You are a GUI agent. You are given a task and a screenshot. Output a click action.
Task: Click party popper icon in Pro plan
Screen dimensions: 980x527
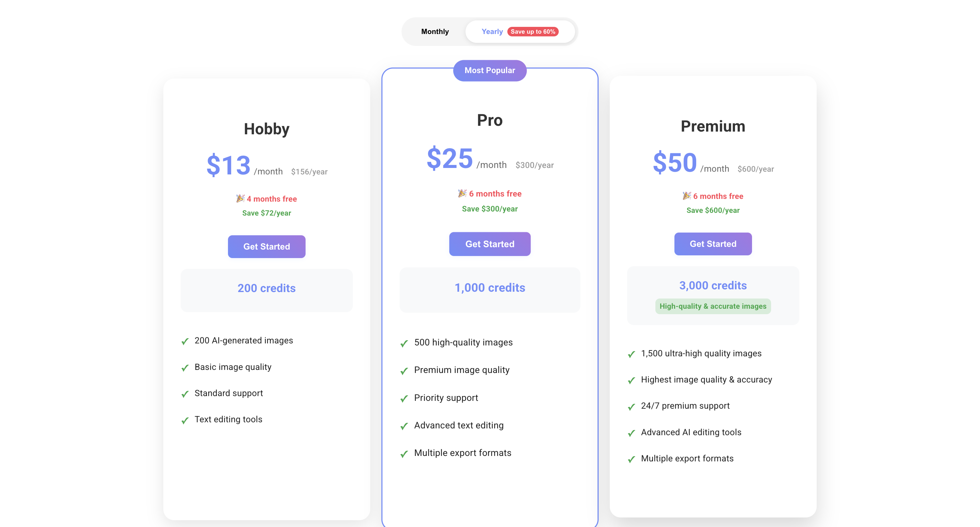[x=462, y=193]
